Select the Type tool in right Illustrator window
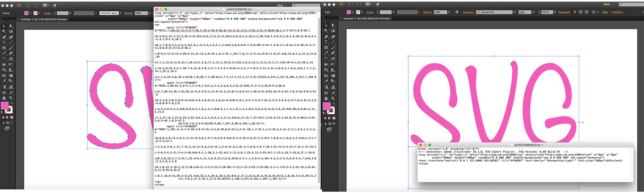 pos(326,42)
